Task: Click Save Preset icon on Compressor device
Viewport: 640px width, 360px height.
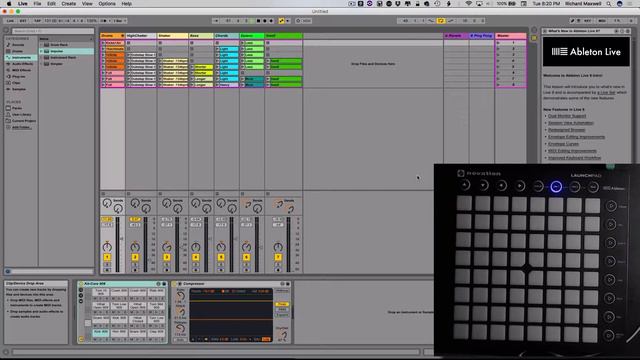Action: click(288, 284)
